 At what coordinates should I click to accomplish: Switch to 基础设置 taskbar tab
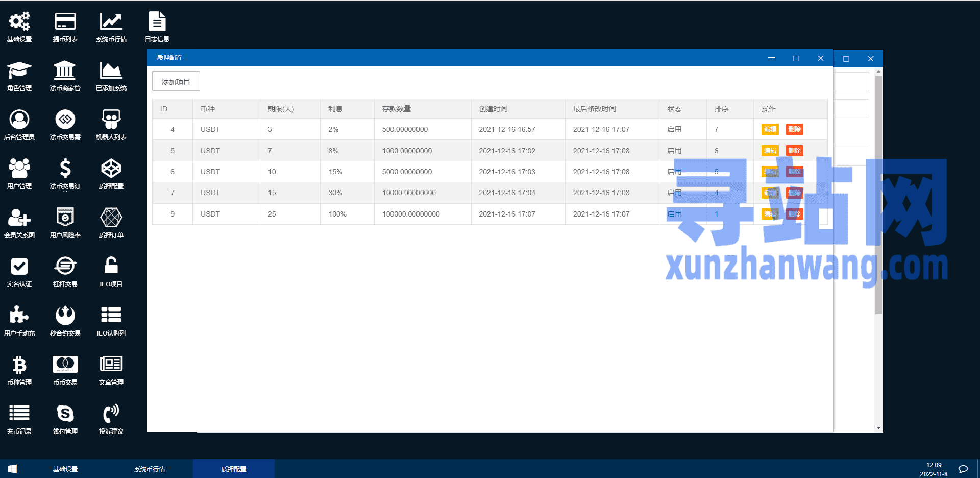(65, 469)
